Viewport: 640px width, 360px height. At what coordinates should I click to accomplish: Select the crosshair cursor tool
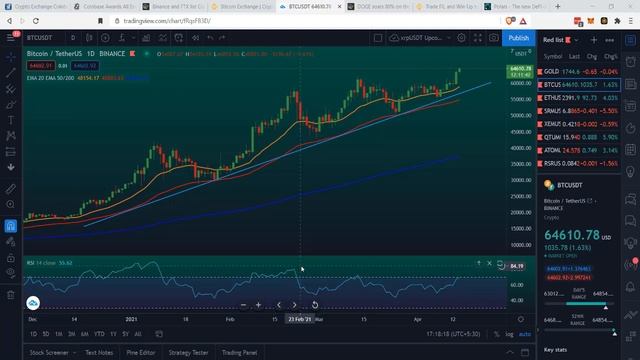point(11,57)
